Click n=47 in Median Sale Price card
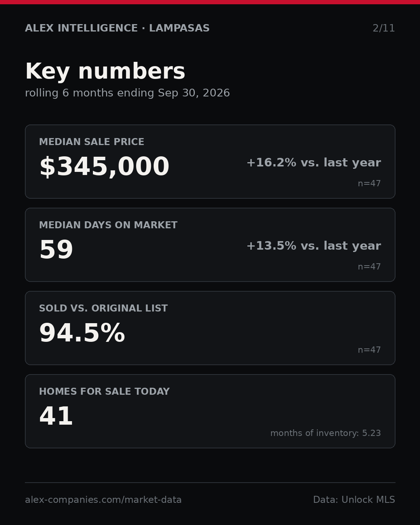 click(369, 184)
